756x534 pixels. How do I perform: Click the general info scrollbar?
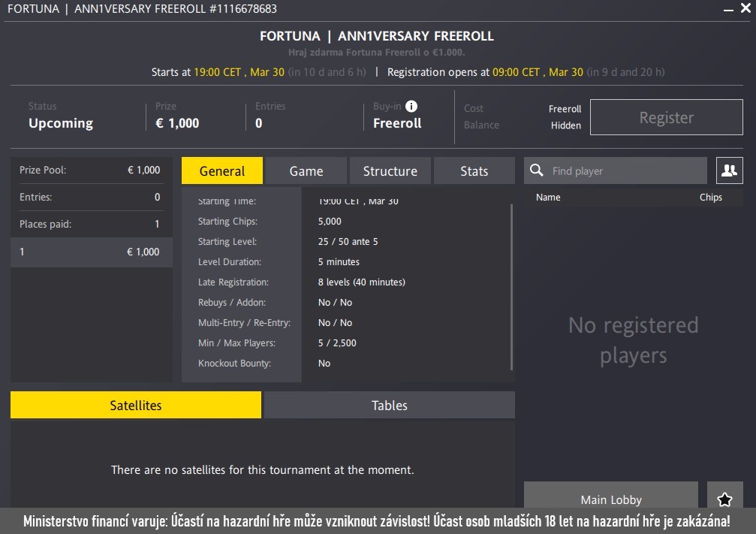click(511, 287)
